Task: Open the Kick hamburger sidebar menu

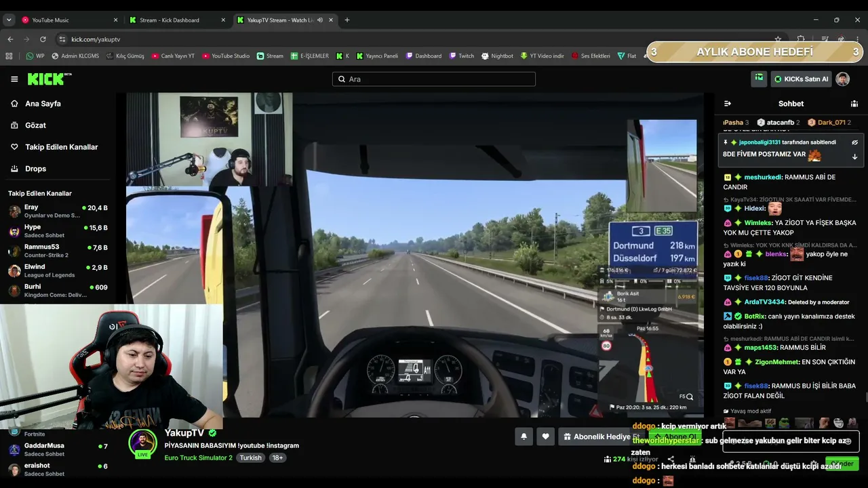Action: (14, 79)
